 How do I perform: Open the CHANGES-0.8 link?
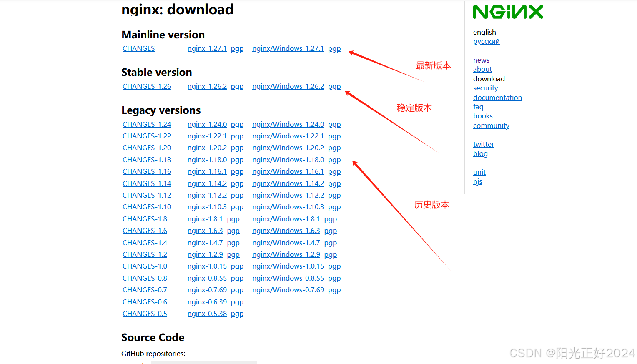(x=145, y=278)
